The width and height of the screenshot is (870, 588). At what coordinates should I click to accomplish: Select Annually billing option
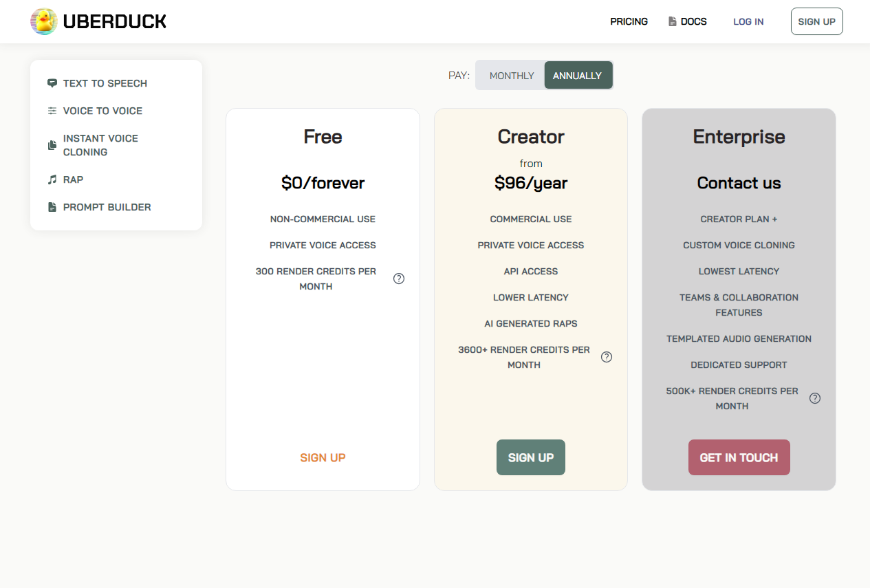[578, 76]
